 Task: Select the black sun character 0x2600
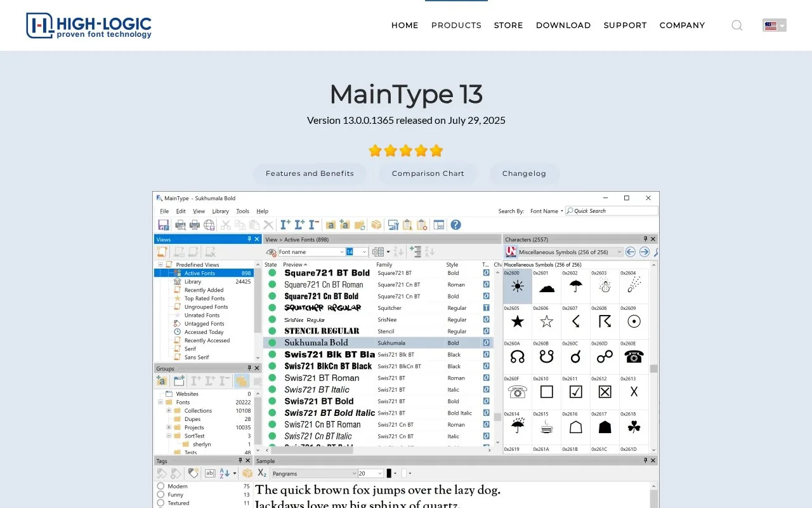click(518, 286)
